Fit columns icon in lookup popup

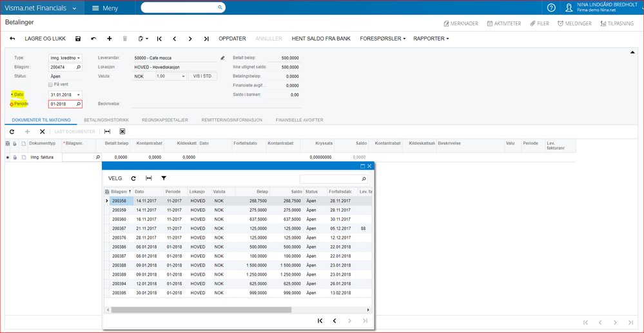[x=149, y=178]
